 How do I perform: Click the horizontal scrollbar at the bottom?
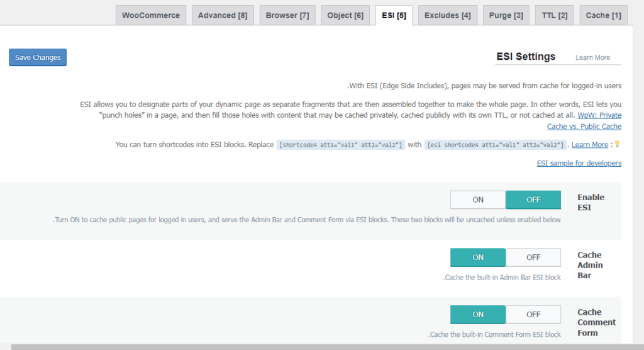[314, 347]
